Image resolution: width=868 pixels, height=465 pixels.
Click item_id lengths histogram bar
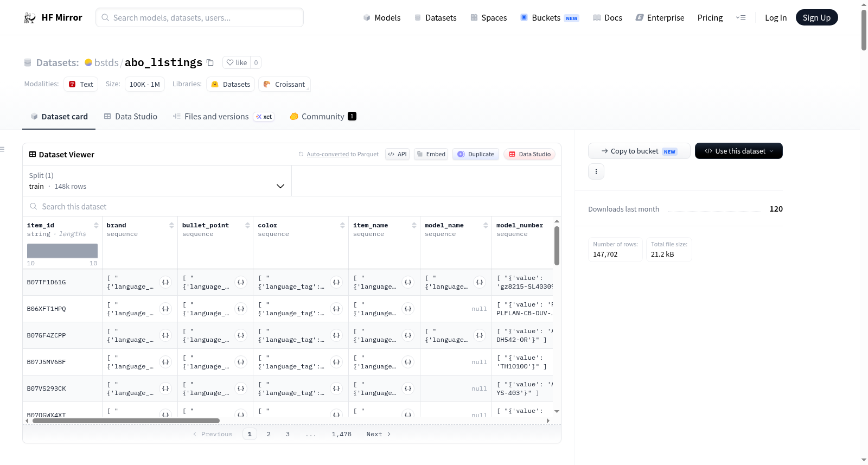pyautogui.click(x=62, y=251)
